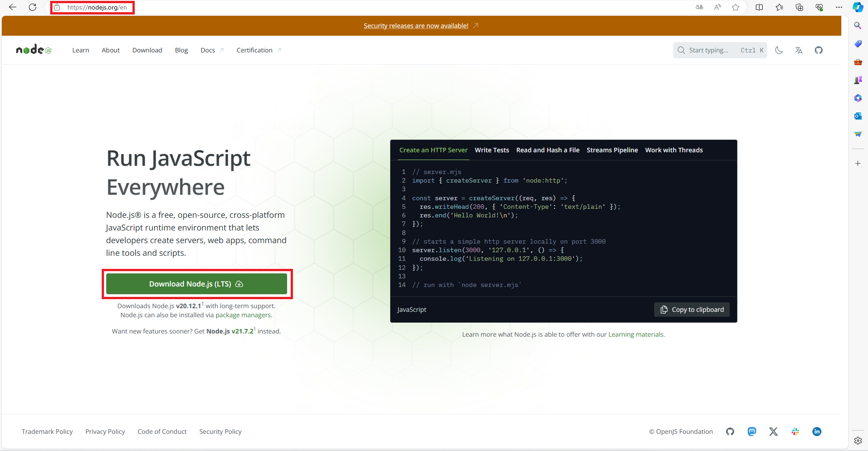Open the security releases banner link
Image resolution: width=868 pixels, height=451 pixels.
point(421,26)
